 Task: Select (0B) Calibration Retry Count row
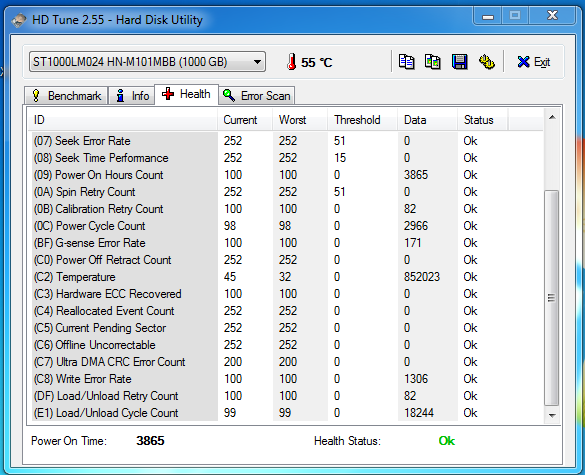[x=286, y=209]
